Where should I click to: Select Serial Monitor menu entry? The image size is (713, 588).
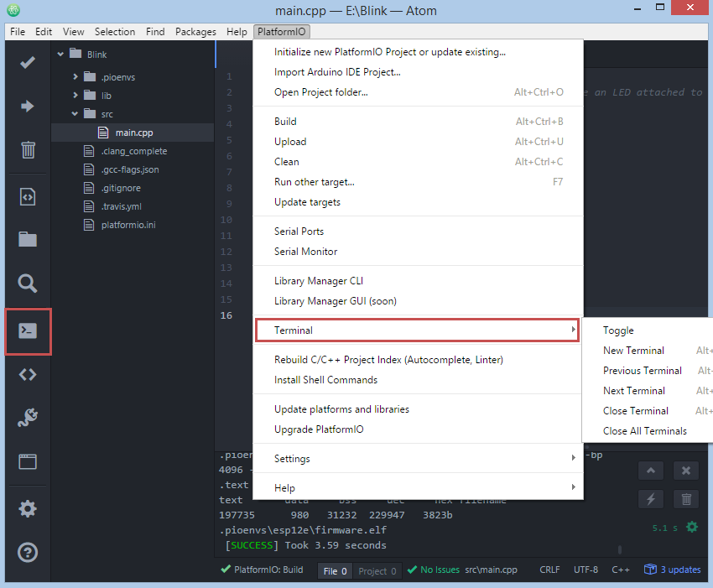(418, 252)
